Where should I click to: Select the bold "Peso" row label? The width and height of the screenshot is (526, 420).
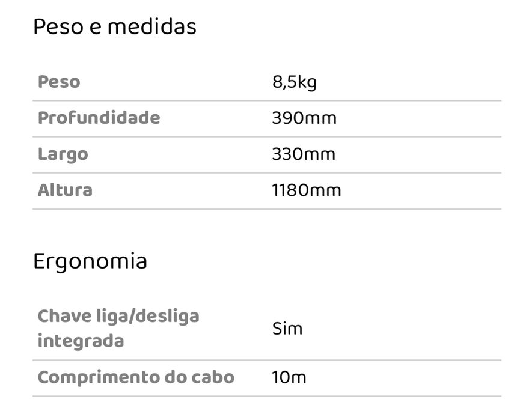[x=59, y=82]
